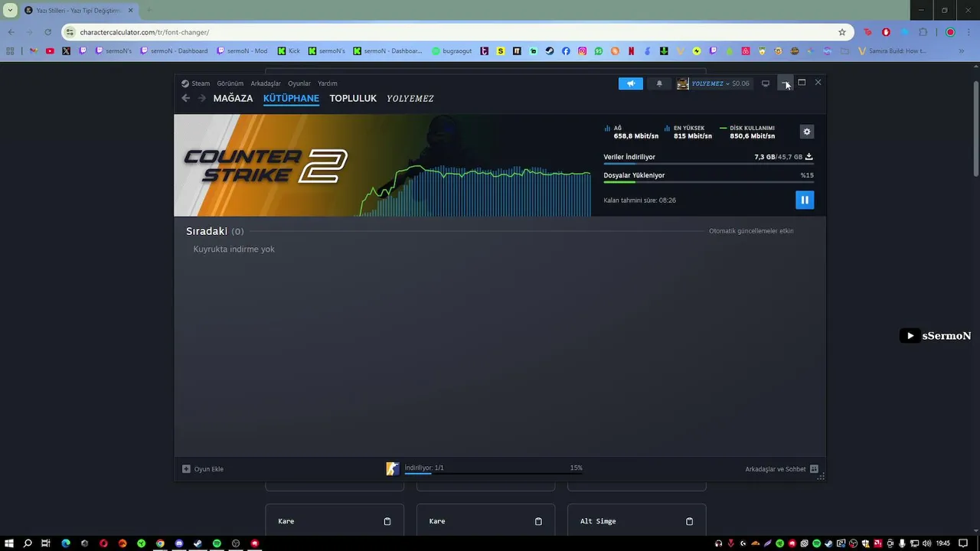Viewport: 980px width, 551px height.
Task: Pause the Counter-Strike 2 download
Action: [805, 200]
